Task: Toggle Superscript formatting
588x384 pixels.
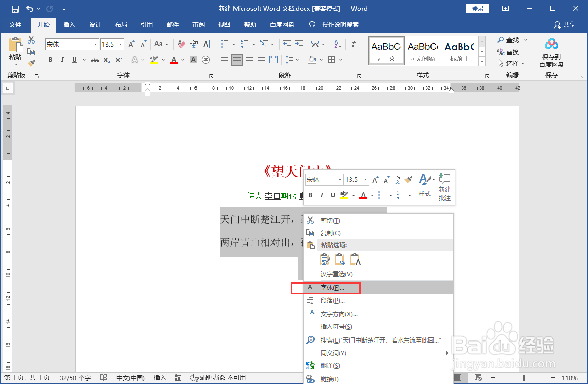Action: pos(119,60)
